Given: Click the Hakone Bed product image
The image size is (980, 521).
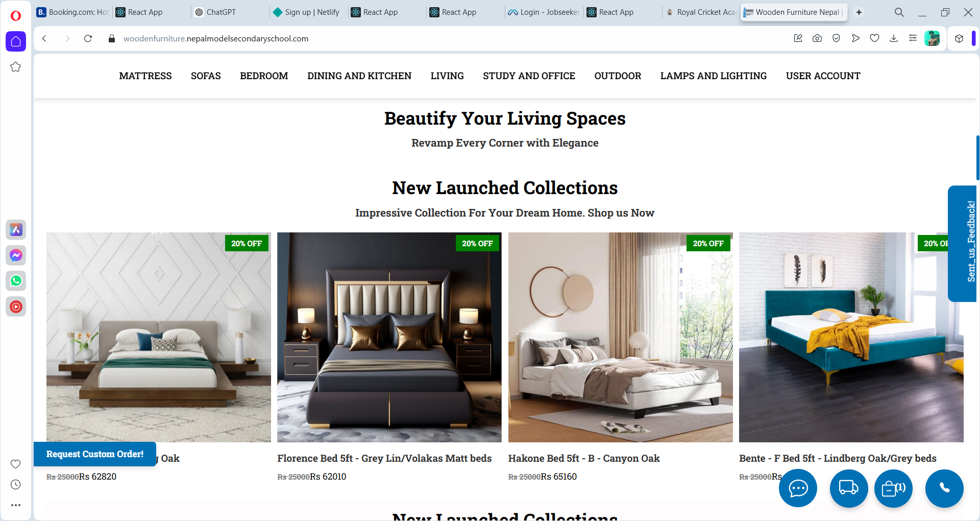Looking at the screenshot, I should [620, 337].
